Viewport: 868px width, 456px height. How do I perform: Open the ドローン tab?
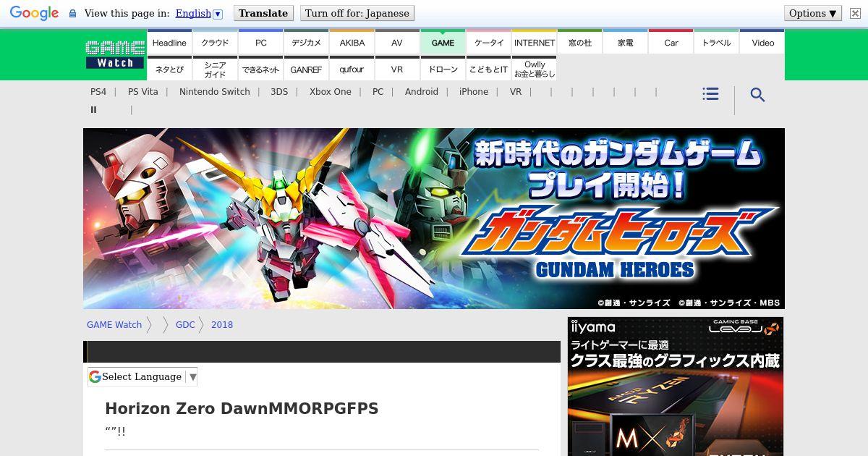[443, 69]
